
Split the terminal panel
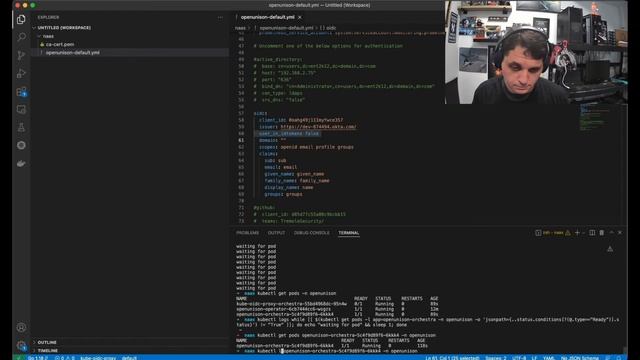click(x=592, y=233)
